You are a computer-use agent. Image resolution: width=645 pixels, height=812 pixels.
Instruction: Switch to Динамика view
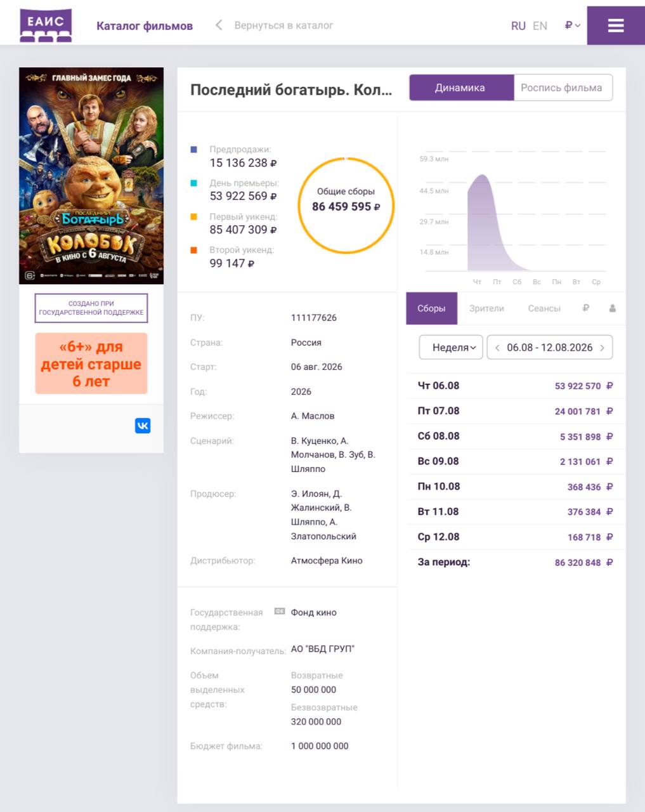461,88
